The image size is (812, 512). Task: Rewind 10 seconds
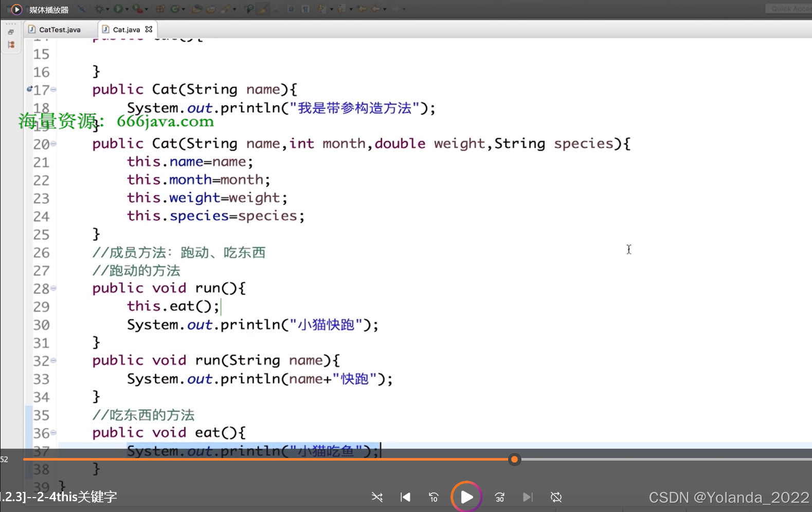click(x=434, y=497)
